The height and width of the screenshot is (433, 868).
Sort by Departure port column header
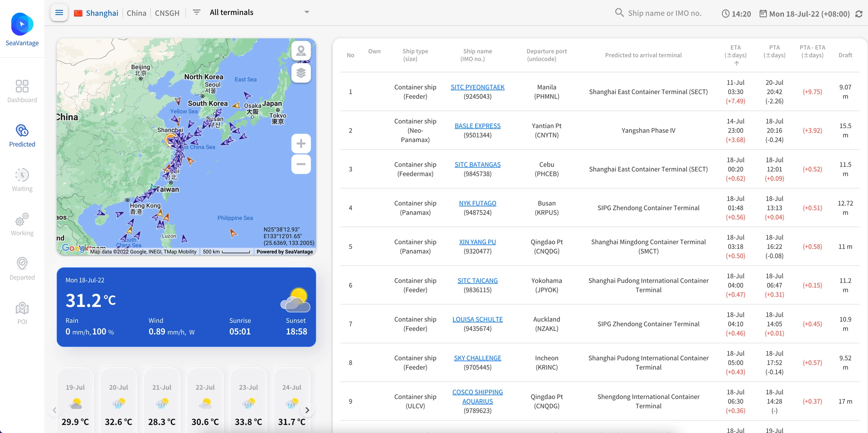tap(547, 55)
